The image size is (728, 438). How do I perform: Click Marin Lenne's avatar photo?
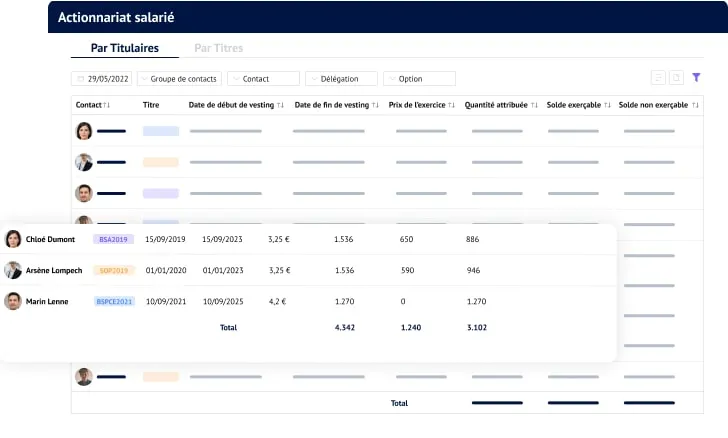13,301
